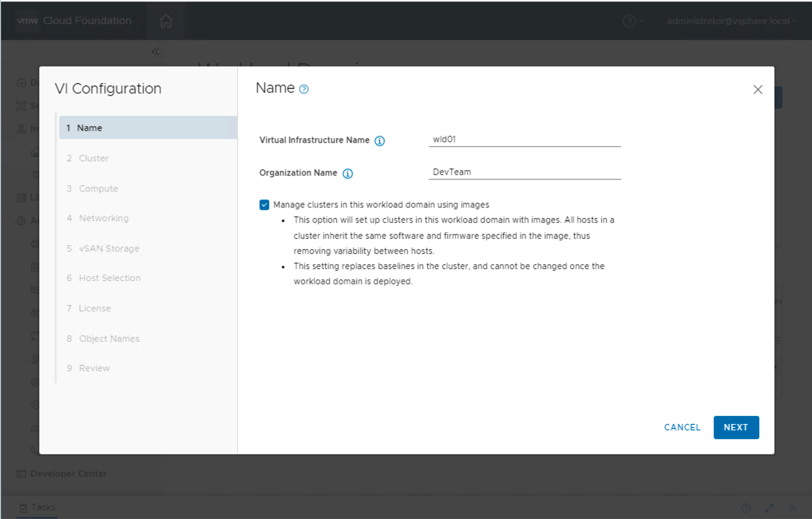Go to step 5 vSAN Storage
The width and height of the screenshot is (812, 519).
click(x=109, y=248)
